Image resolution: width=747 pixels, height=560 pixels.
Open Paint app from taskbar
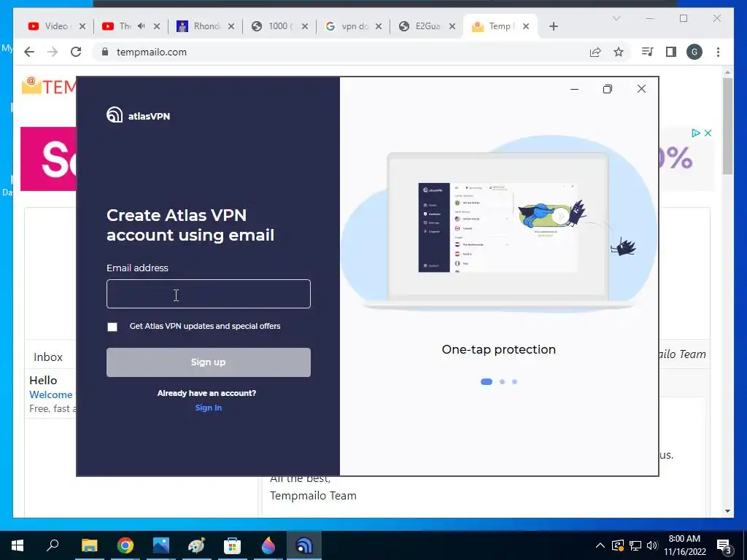[196, 545]
